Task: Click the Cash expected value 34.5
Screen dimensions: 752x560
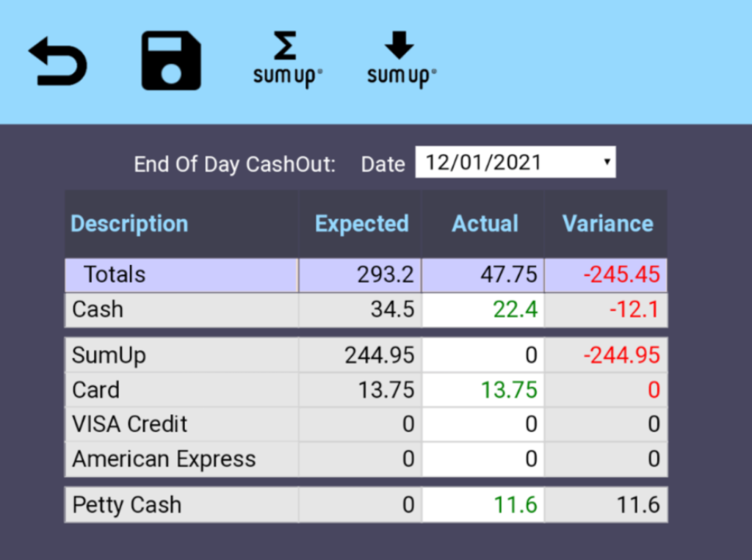Action: pyautogui.click(x=391, y=310)
